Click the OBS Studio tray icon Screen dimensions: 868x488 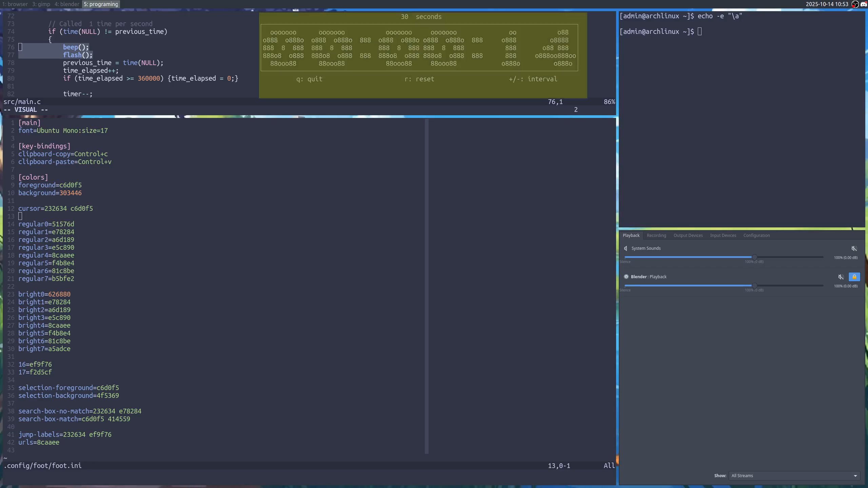855,4
